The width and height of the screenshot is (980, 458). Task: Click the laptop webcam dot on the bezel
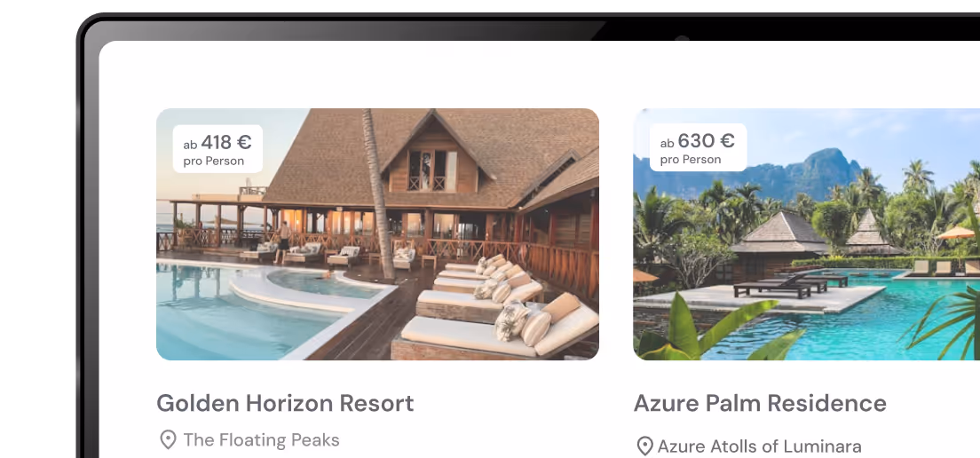[x=682, y=38]
